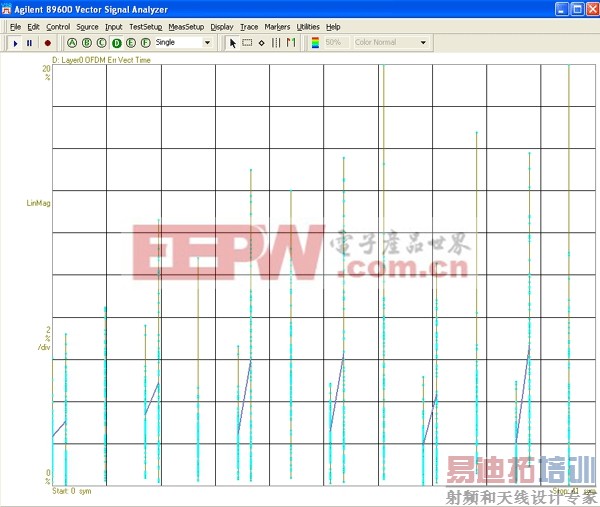Minimize the Vector Signal Analyzer window
Image resolution: width=600 pixels, height=507 pixels.
click(561, 9)
